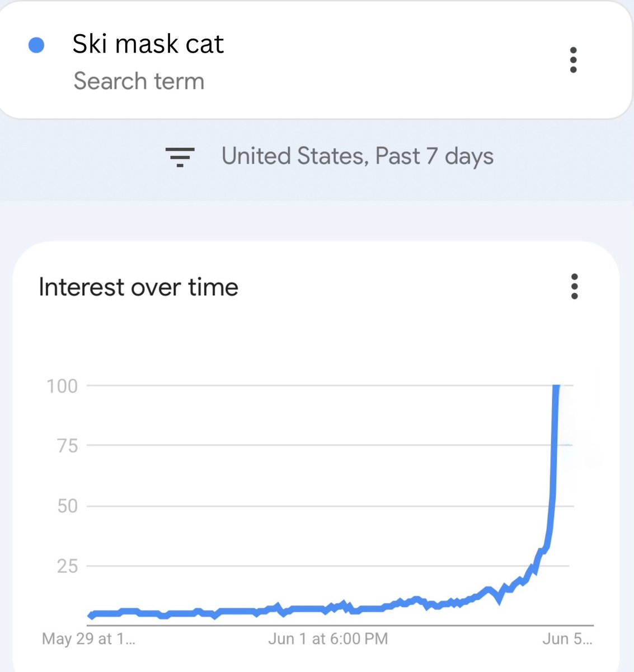Click the 50 gridline label
The width and height of the screenshot is (634, 672).
tap(67, 506)
